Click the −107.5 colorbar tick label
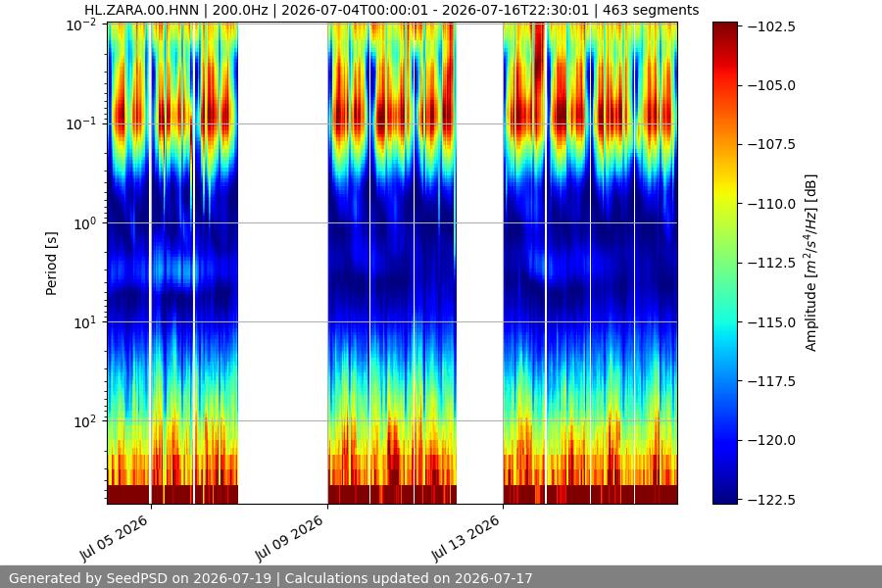This screenshot has width=882, height=588. 771,145
